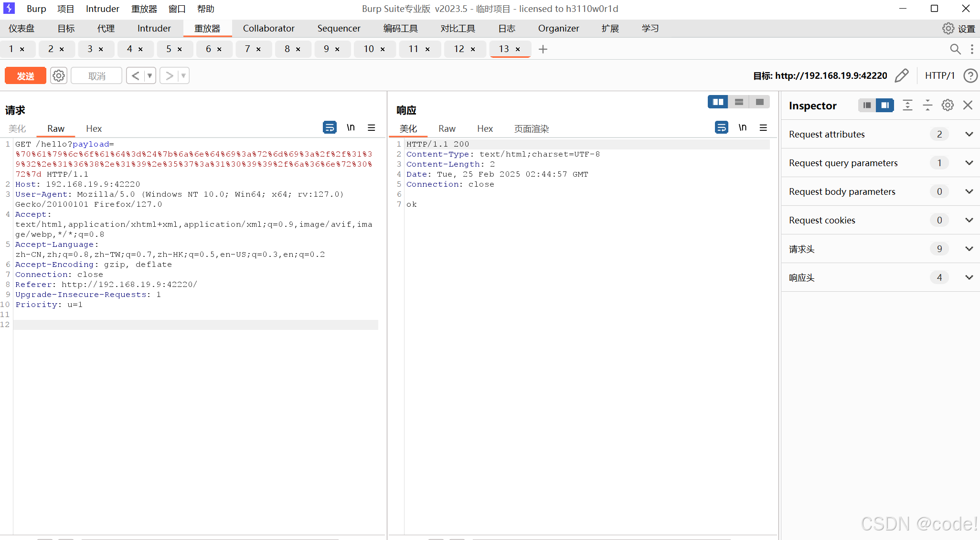This screenshot has height=540, width=980.
Task: Open history back dropdown arrow
Action: [150, 75]
